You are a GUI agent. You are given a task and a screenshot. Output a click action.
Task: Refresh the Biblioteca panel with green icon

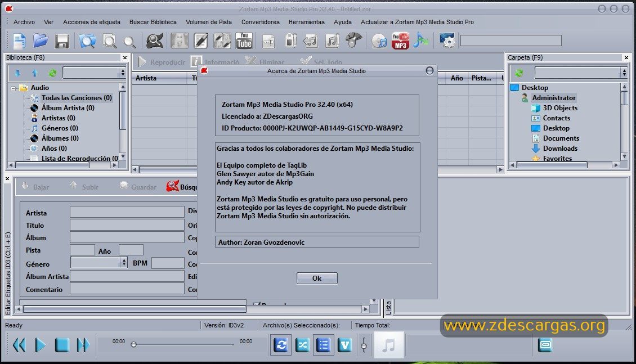coord(52,73)
